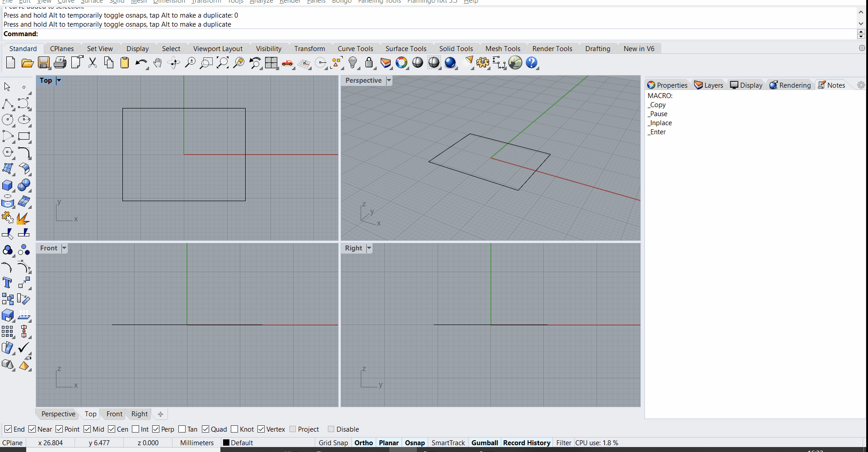
Task: Click the Print icon
Action: [60, 63]
